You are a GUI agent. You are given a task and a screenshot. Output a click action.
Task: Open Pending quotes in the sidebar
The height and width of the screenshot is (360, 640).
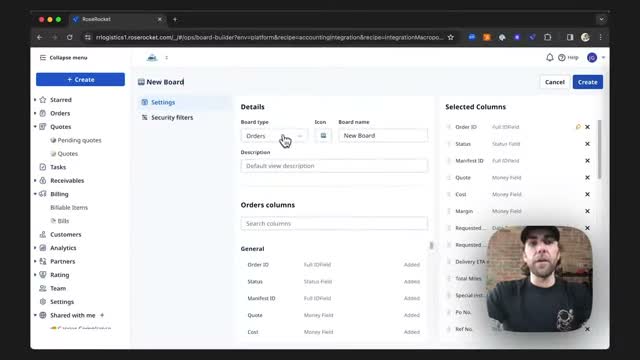pyautogui.click(x=79, y=140)
